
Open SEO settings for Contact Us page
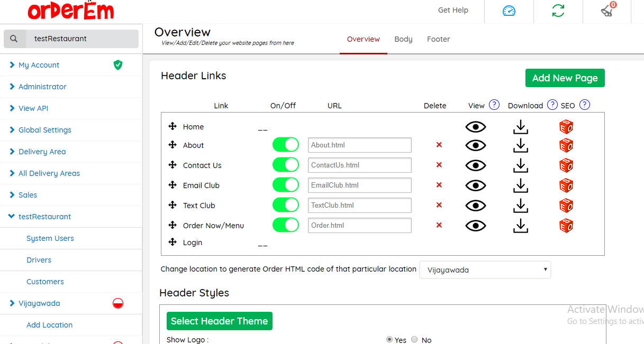[566, 165]
